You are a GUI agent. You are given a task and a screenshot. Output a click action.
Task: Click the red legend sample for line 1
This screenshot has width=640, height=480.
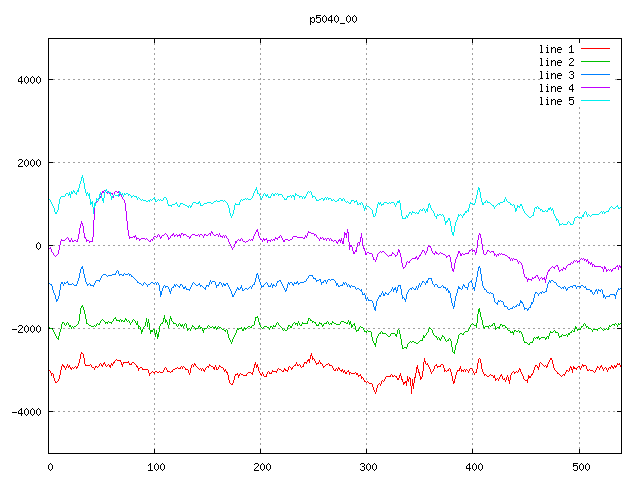pos(595,48)
